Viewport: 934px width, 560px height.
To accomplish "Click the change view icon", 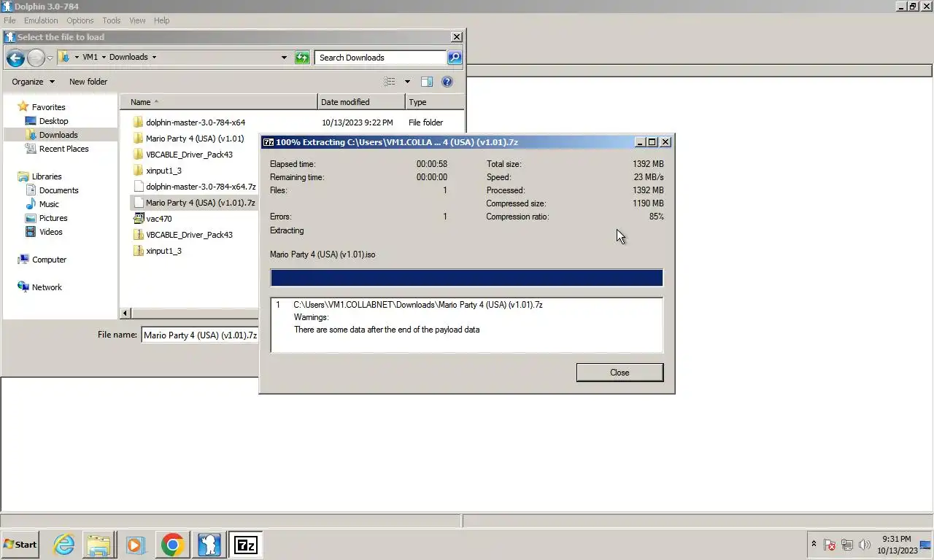I will point(390,82).
